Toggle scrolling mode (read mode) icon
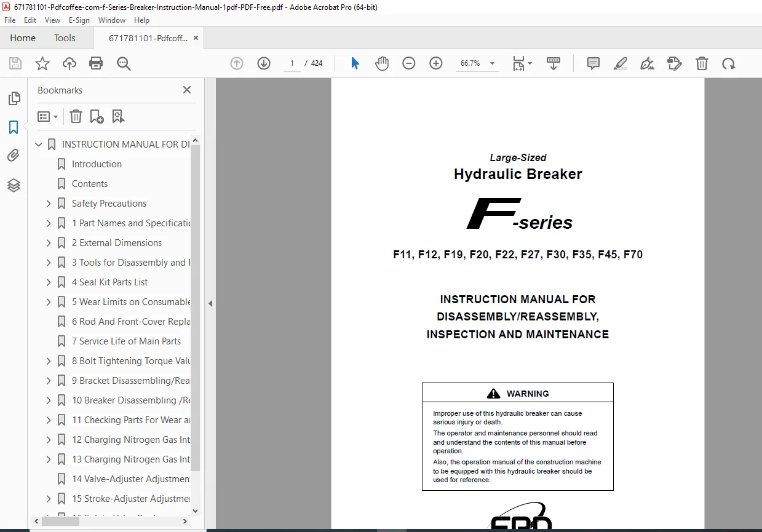The height and width of the screenshot is (532, 762). tap(554, 63)
